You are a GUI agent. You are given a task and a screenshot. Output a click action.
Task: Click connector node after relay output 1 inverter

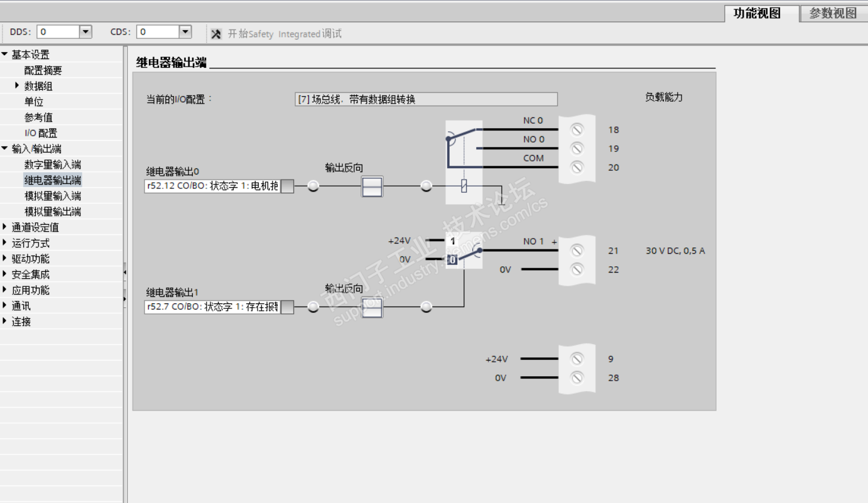coord(426,307)
